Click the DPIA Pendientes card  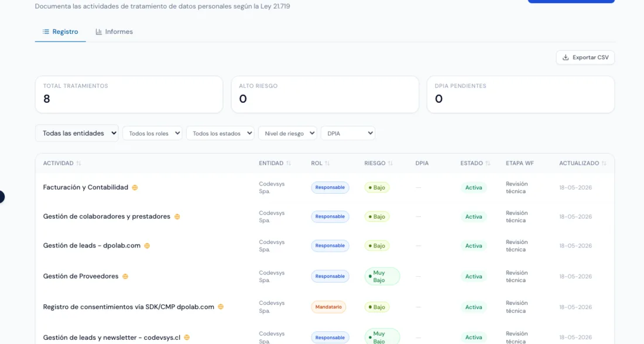[x=520, y=94]
